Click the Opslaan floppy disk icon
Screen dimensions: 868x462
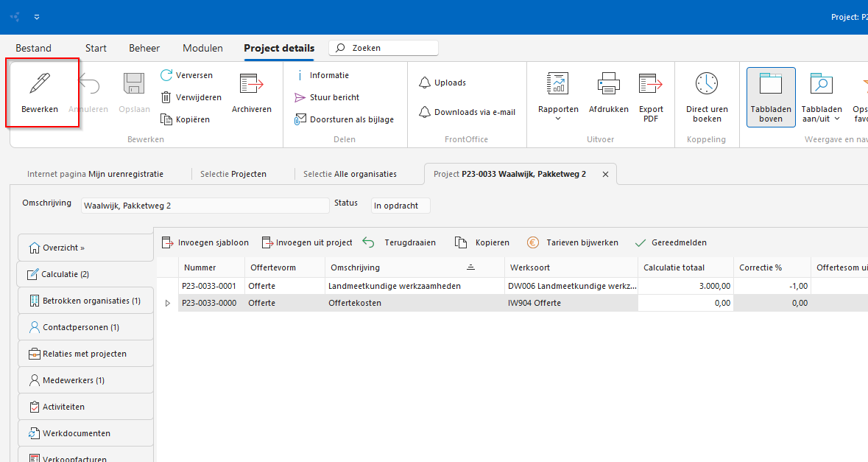134,84
